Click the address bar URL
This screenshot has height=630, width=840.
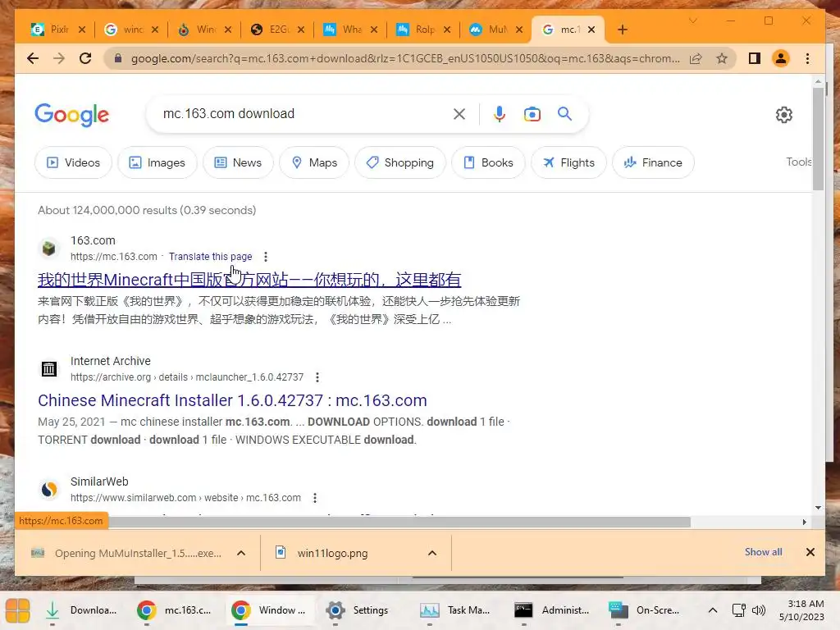[405, 58]
